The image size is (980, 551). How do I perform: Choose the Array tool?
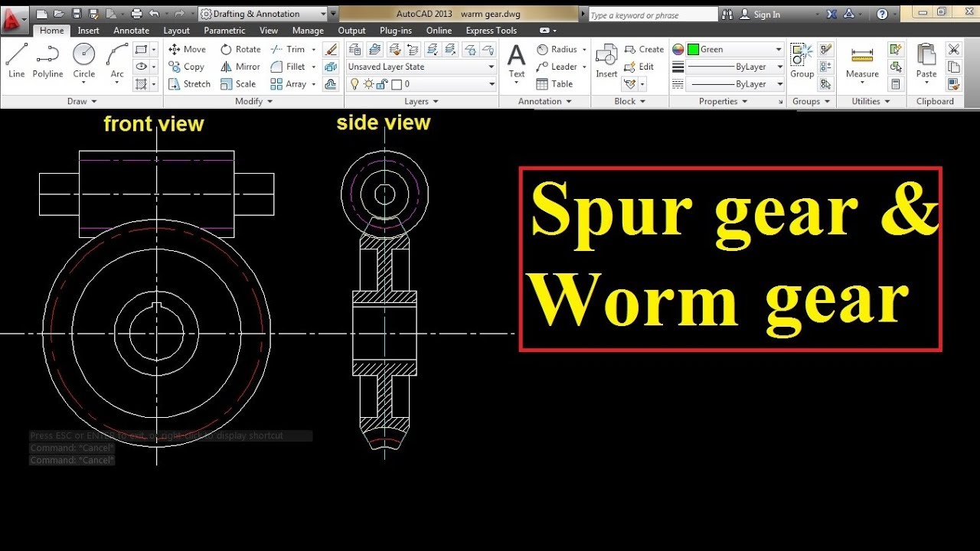pyautogui.click(x=288, y=84)
